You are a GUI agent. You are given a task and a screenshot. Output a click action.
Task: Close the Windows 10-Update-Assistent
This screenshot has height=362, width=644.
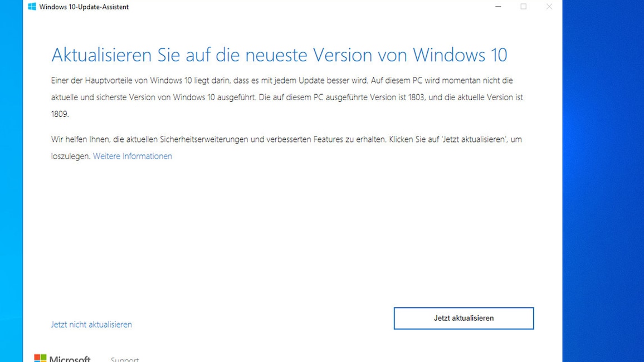tap(549, 7)
